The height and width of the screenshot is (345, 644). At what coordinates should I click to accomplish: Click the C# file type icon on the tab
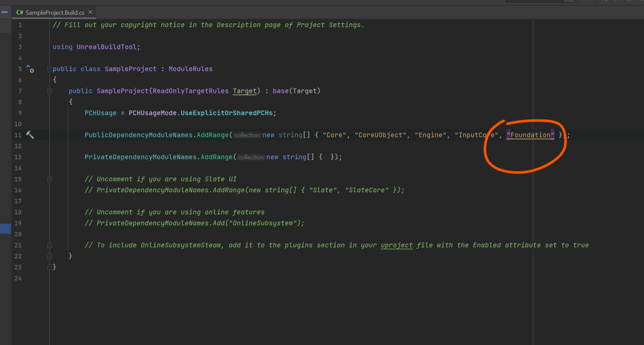click(19, 11)
